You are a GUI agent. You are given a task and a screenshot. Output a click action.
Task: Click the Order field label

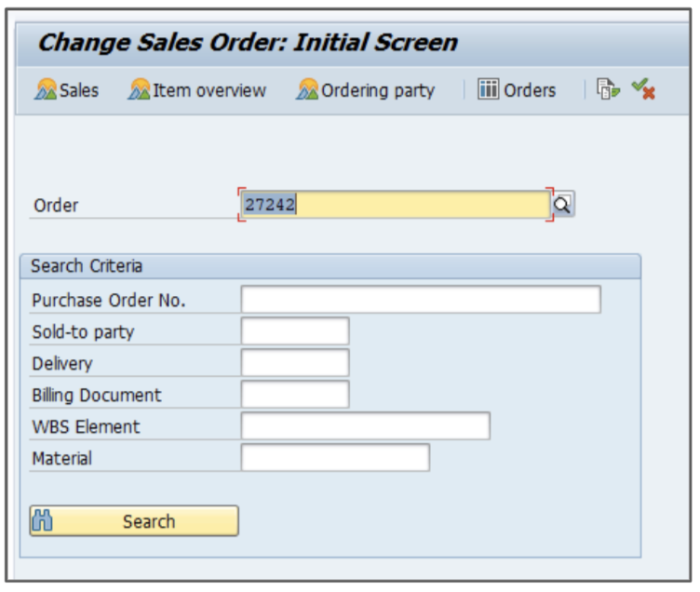point(56,206)
